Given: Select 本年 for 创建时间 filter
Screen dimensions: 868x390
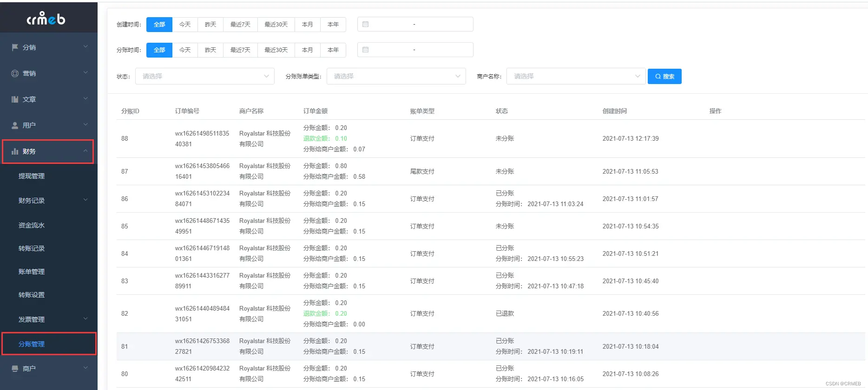Looking at the screenshot, I should 333,24.
